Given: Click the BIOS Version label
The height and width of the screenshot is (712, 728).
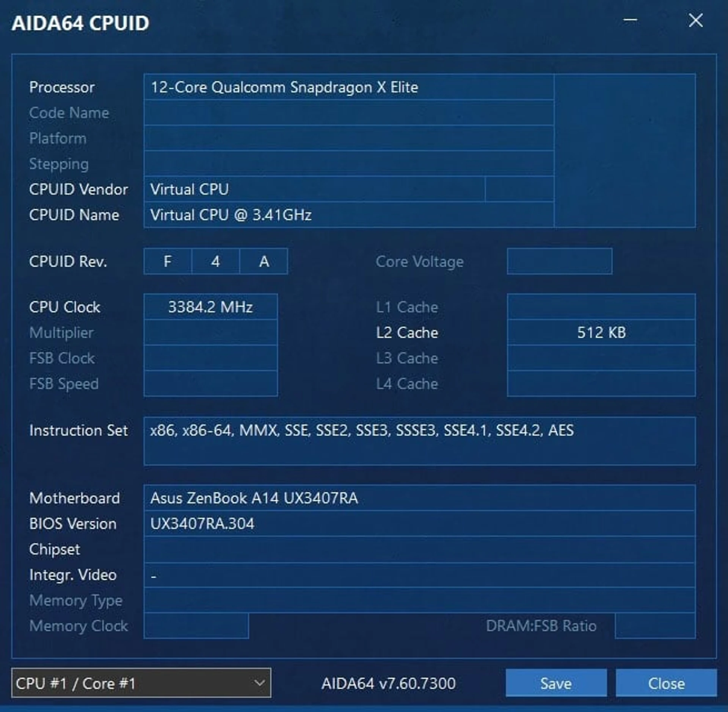Looking at the screenshot, I should [x=73, y=524].
